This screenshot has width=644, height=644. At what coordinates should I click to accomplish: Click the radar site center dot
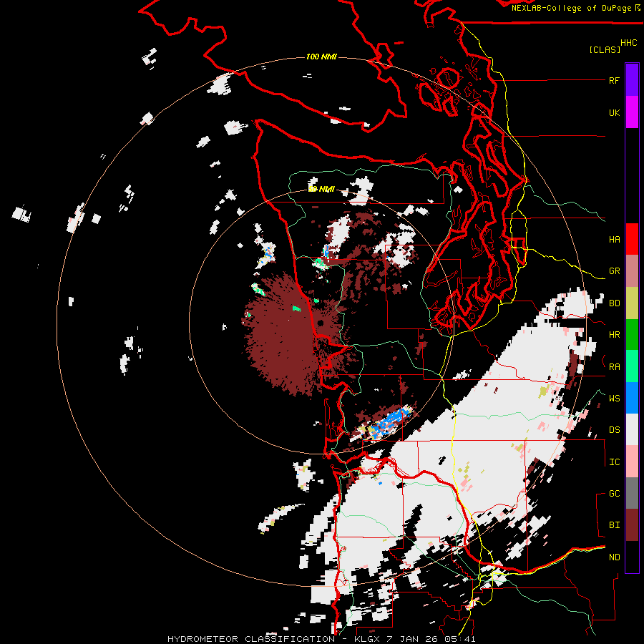pos(321,323)
